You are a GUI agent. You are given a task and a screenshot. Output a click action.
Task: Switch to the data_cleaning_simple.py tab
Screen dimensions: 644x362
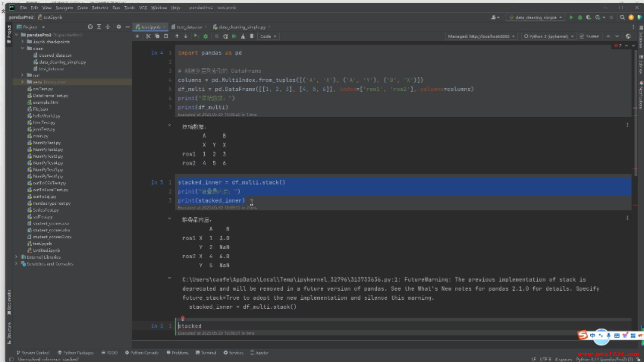(241, 27)
